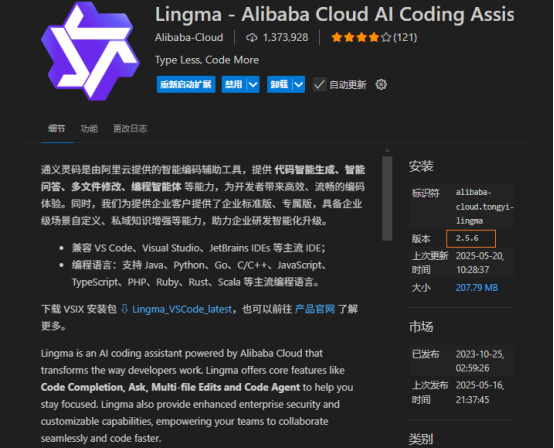Image resolution: width=554 pixels, height=448 pixels.
Task: Click the star rating icons
Action: coord(361,37)
